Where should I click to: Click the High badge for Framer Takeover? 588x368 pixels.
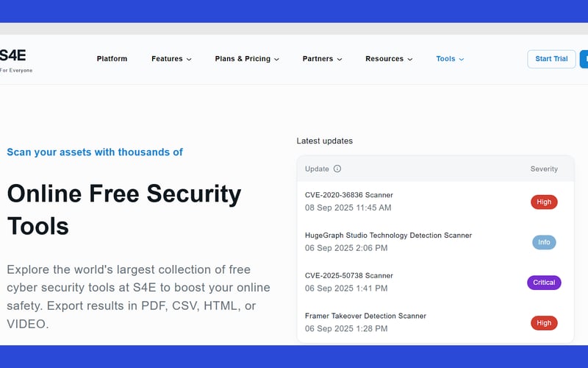tap(544, 323)
